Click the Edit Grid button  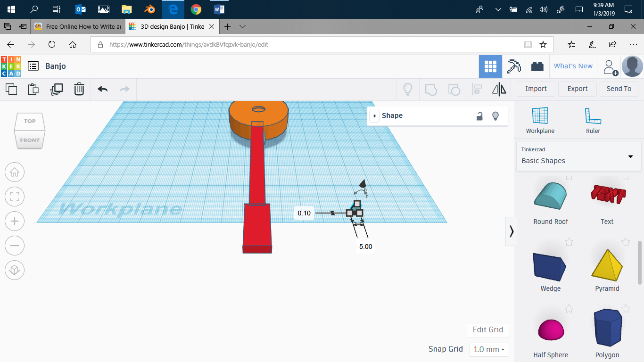488,330
